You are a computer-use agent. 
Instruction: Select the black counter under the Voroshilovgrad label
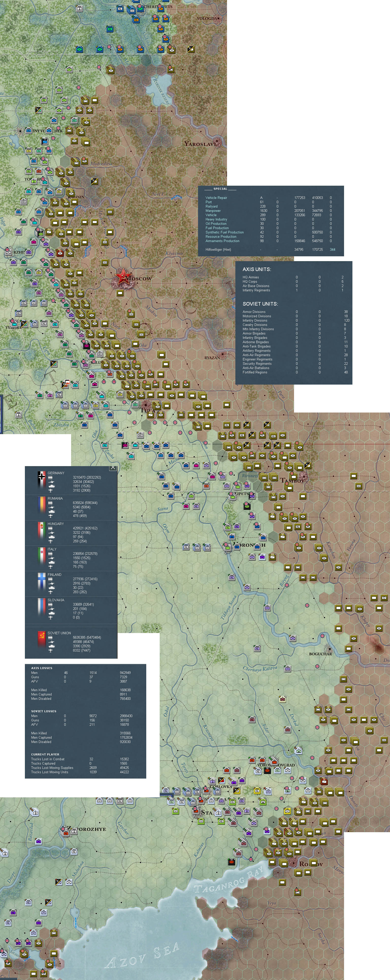pyautogui.click(x=267, y=771)
